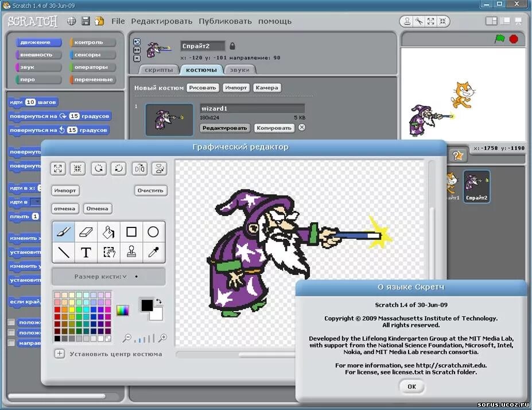This screenshot has height=410, width=532.
Task: Select the Rectangle drawing tool
Action: tap(131, 231)
